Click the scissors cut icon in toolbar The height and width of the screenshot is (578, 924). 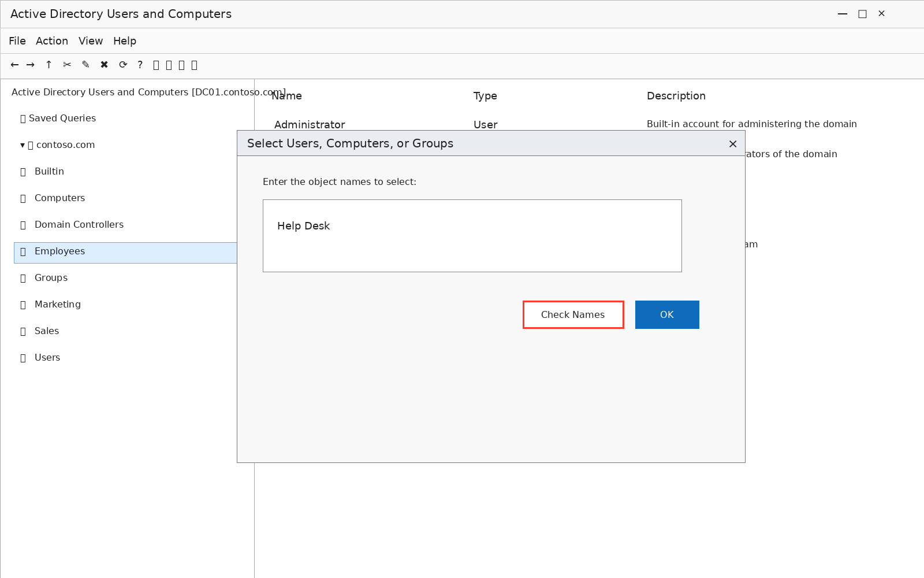(67, 65)
